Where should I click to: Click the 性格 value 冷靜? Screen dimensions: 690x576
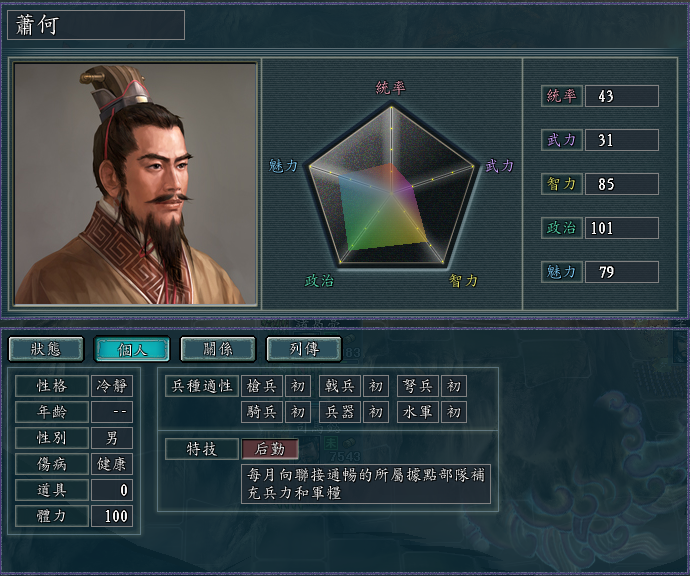(x=112, y=386)
